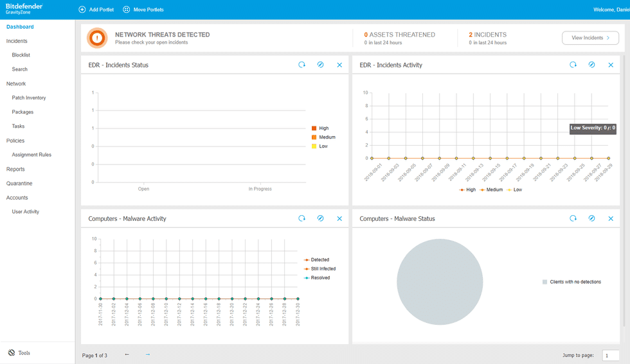Toggle Resolved series in Malware Activity legend
This screenshot has height=364, width=630.
tap(317, 278)
